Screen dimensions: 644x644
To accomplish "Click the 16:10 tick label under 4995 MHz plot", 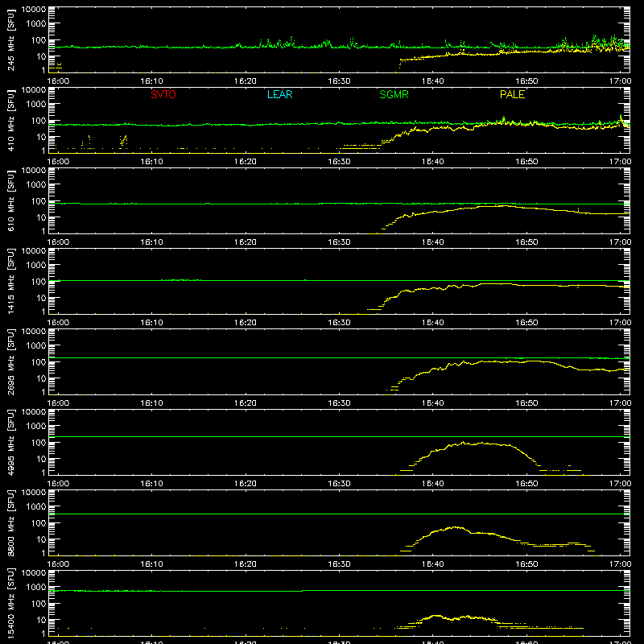I will [152, 484].
